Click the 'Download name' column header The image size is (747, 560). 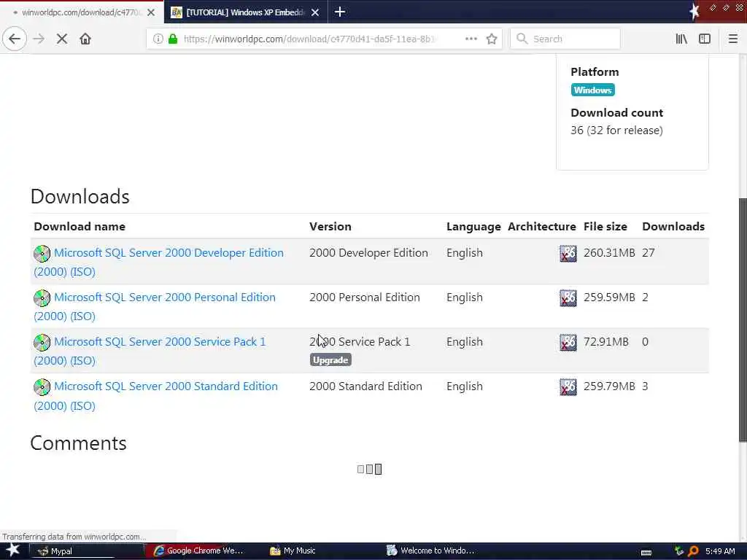80,226
